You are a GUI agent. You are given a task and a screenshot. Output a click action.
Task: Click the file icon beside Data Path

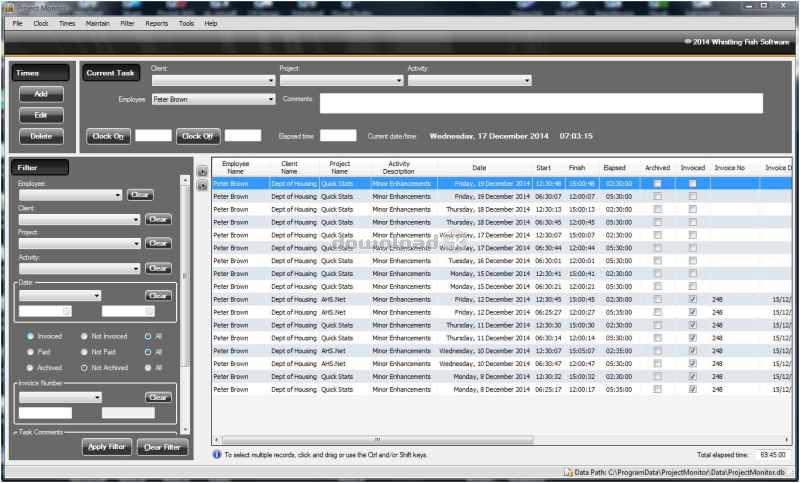(x=568, y=472)
